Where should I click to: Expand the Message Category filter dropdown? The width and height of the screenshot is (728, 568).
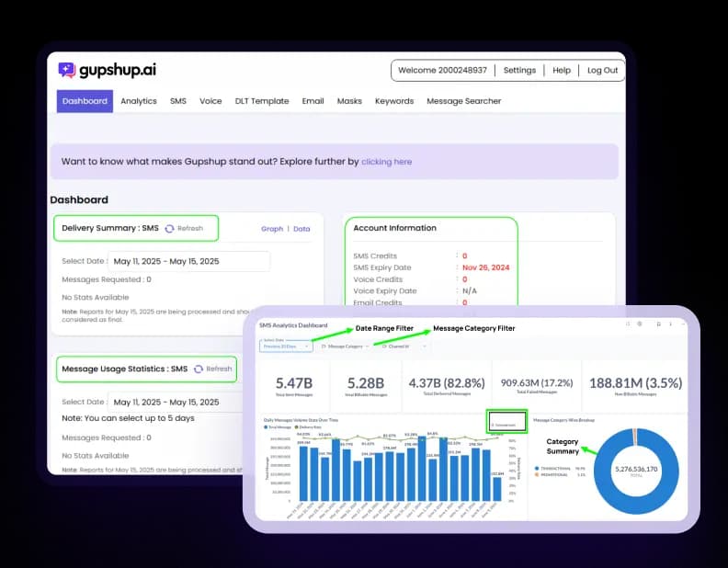345,346
